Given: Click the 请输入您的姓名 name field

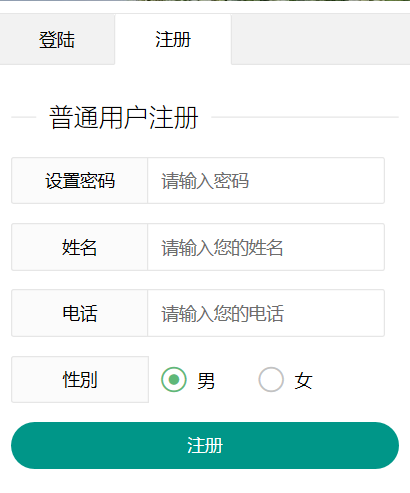Looking at the screenshot, I should point(266,247).
